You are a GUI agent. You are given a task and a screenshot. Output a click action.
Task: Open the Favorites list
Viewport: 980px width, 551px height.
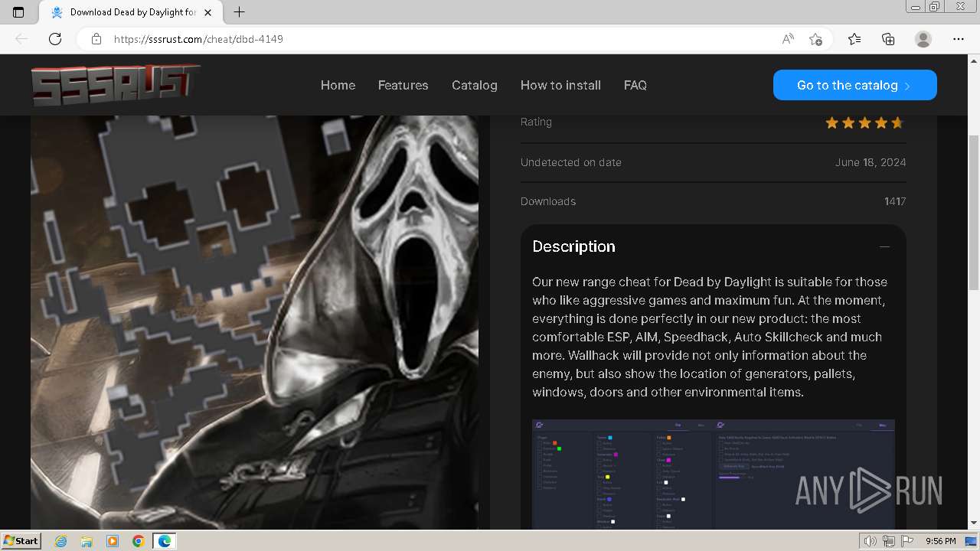tap(854, 39)
